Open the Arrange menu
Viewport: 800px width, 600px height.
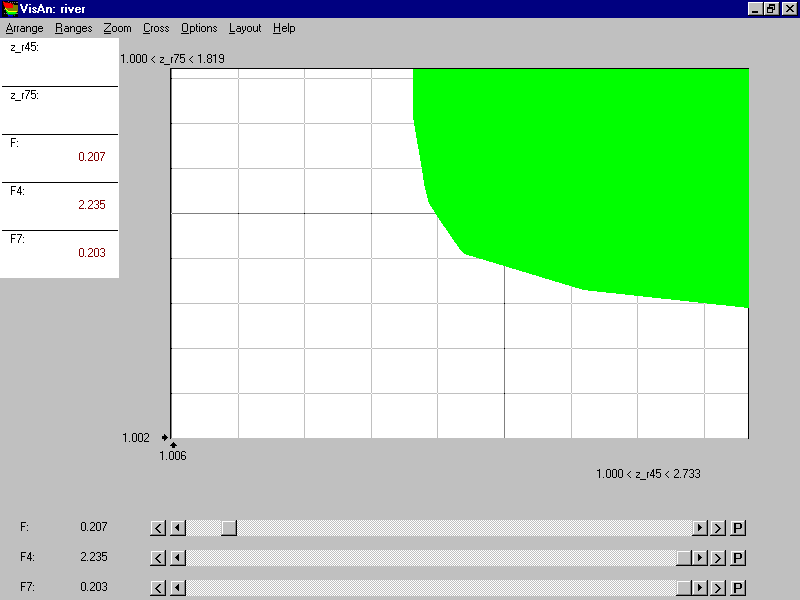24,28
